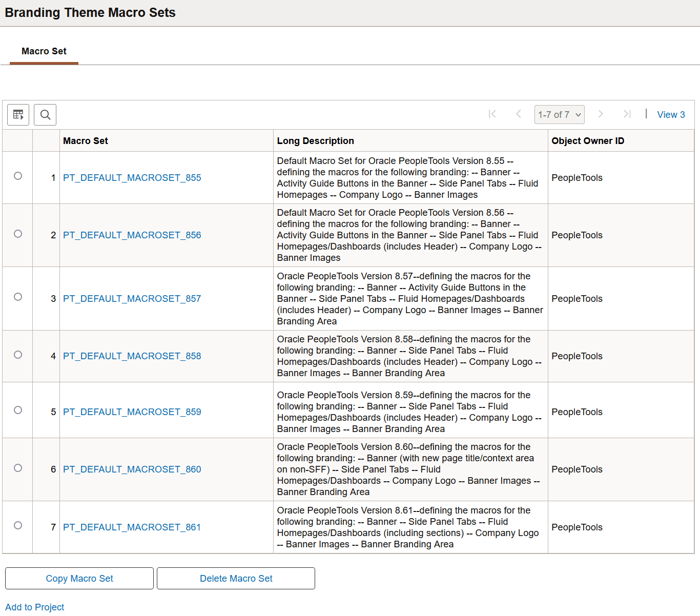This screenshot has width=700, height=616.
Task: Select radio button for PT_DEFAULT_MACROSET_855 row
Action: tap(18, 176)
